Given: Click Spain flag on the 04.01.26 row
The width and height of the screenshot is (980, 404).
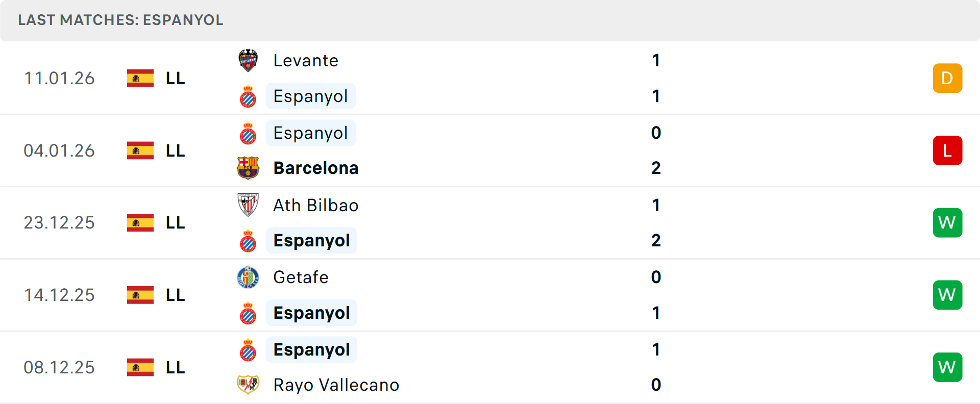Looking at the screenshot, I should click(140, 150).
